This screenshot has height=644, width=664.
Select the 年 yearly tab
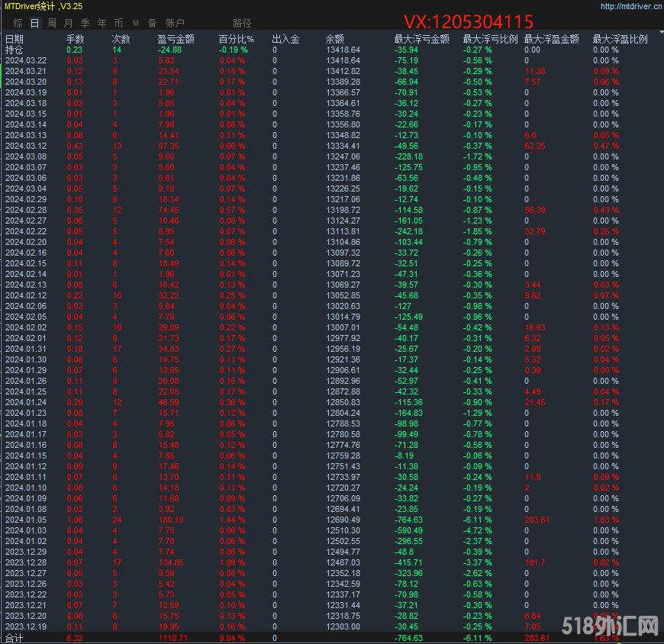pos(102,23)
